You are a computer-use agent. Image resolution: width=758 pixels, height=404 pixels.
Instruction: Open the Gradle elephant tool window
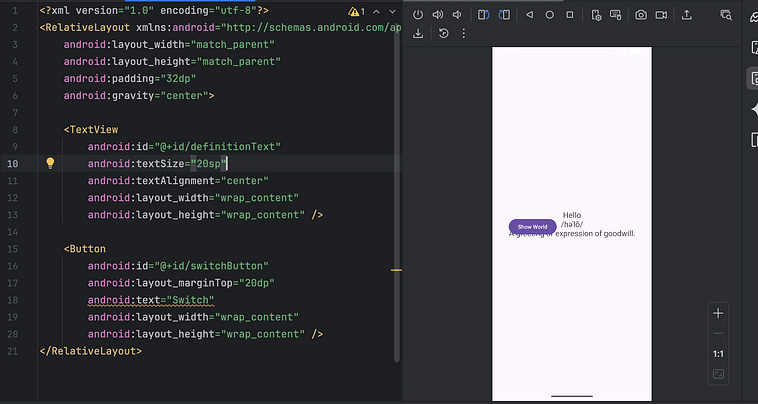pyautogui.click(x=754, y=18)
